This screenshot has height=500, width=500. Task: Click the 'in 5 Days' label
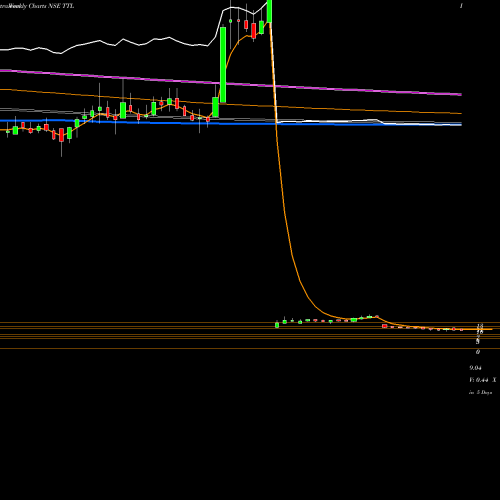[480, 393]
